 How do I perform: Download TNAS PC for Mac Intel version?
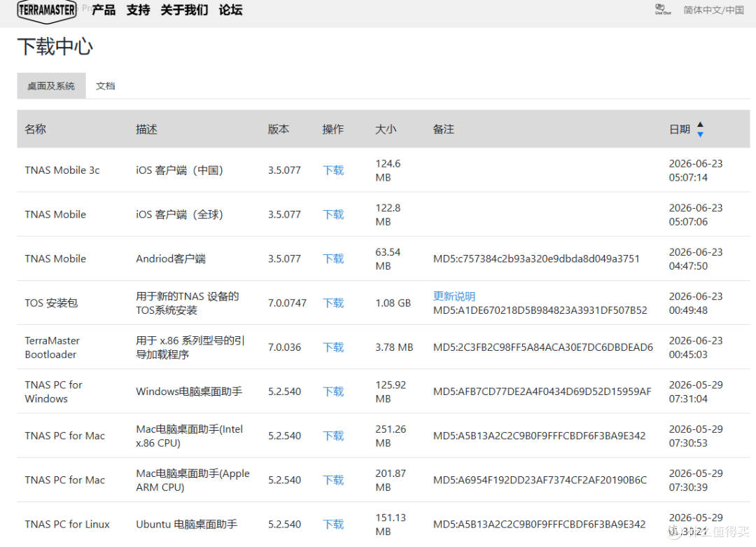tap(333, 436)
